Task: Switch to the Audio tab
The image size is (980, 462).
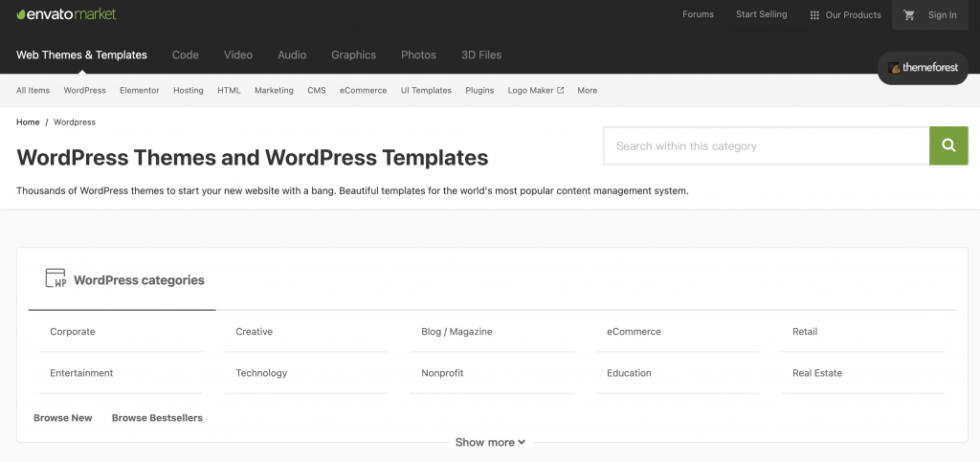Action: (292, 55)
